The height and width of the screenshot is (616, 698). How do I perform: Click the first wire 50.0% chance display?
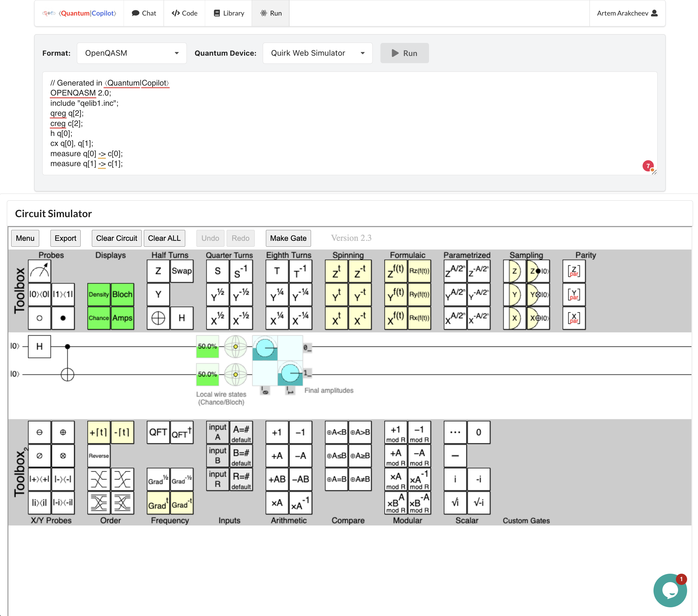pos(207,347)
